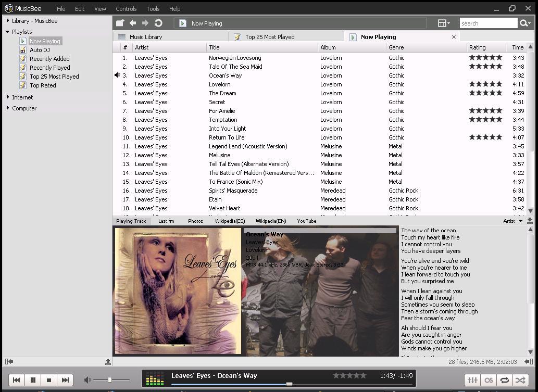This screenshot has height=392, width=538.
Task: Focus the search input field
Action: point(488,23)
